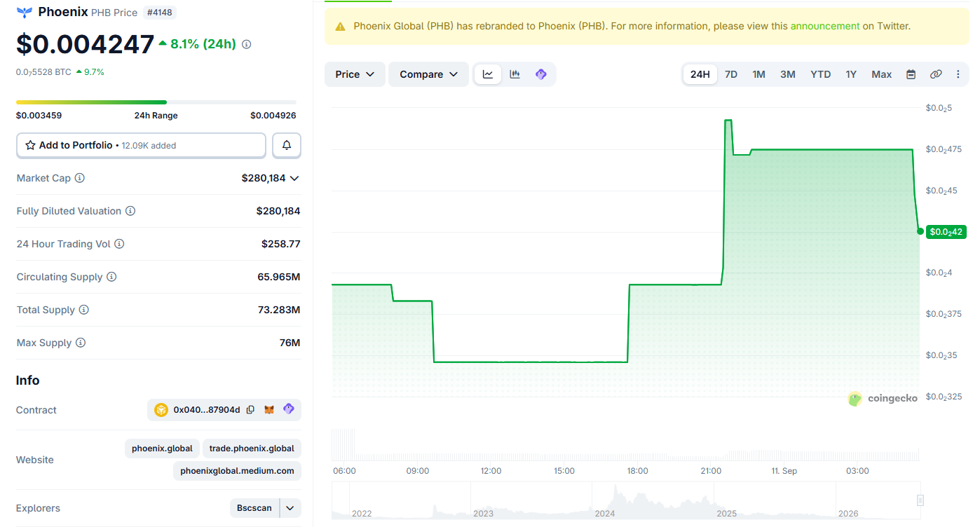Click the MetaMask fox icon in Contract row
The height and width of the screenshot is (527, 980).
coord(269,410)
